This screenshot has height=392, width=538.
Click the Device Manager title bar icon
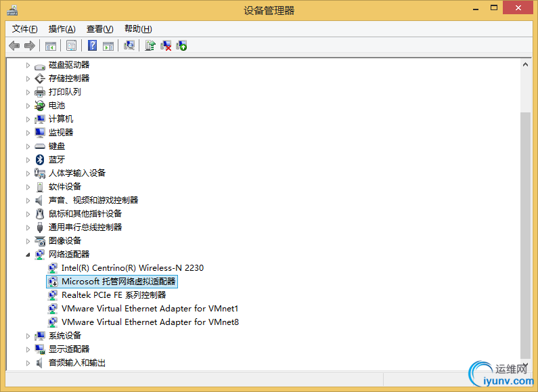(x=12, y=10)
